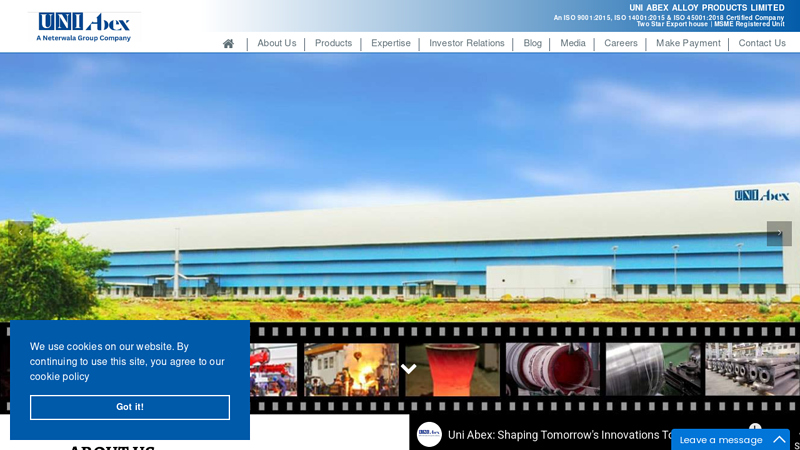The image size is (800, 450).
Task: Select the pipe assemblies thumbnail
Action: [753, 369]
